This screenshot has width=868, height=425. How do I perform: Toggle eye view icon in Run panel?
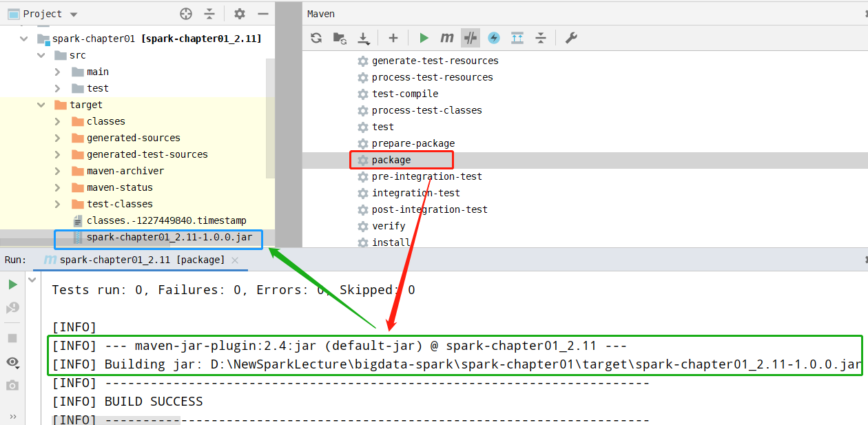[x=12, y=362]
